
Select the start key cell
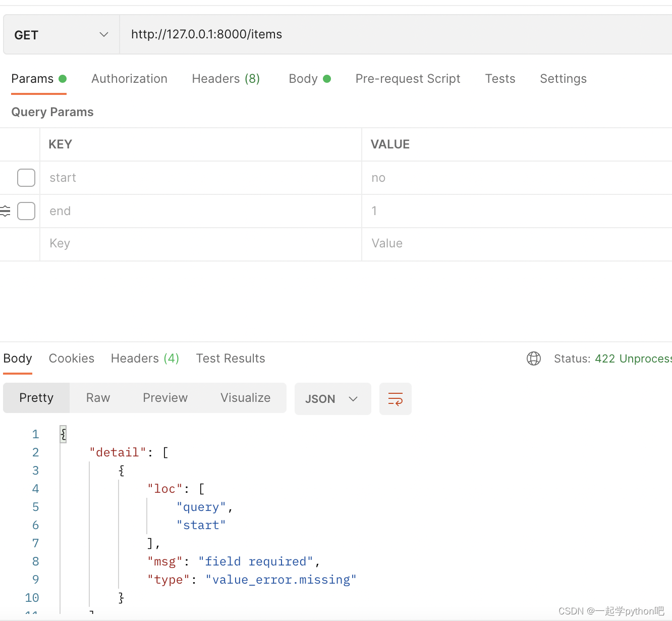[201, 178]
